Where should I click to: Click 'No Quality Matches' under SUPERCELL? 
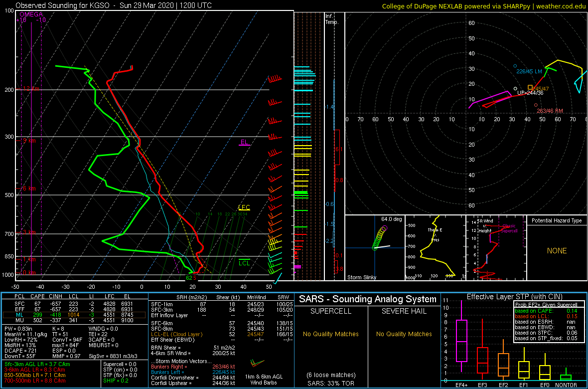331,334
